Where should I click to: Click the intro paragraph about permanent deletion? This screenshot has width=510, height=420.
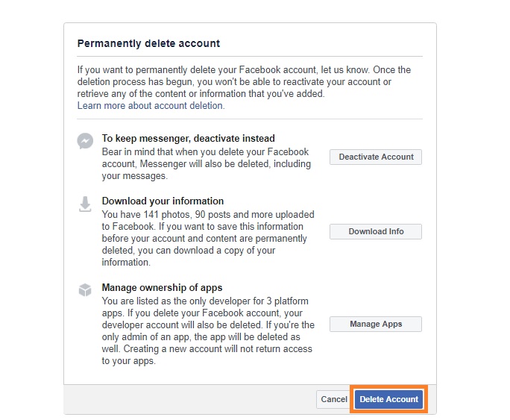pyautogui.click(x=244, y=82)
